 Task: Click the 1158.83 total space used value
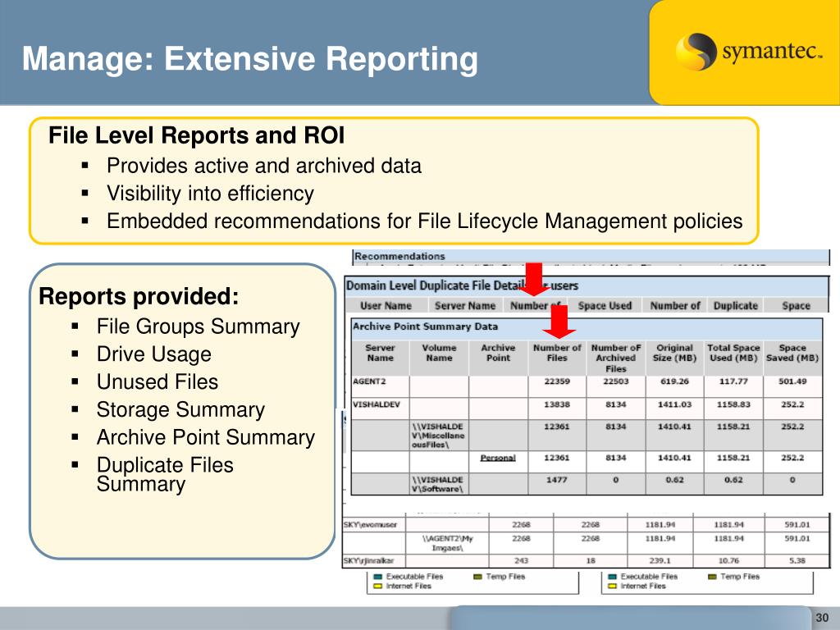coord(733,404)
